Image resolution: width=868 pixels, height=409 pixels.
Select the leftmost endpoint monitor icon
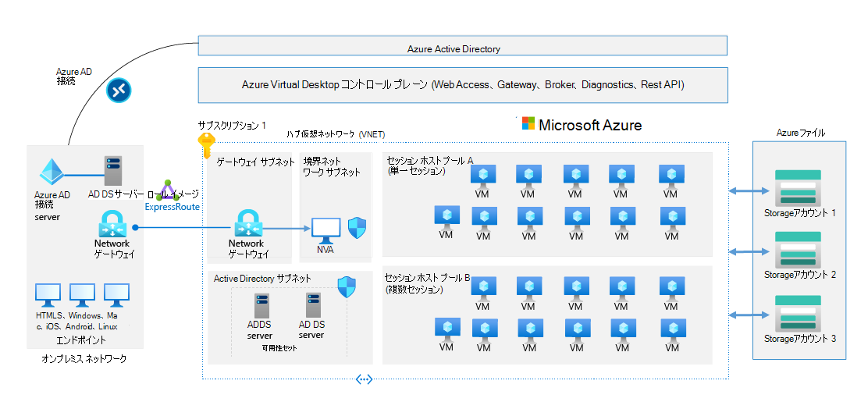pyautogui.click(x=48, y=296)
